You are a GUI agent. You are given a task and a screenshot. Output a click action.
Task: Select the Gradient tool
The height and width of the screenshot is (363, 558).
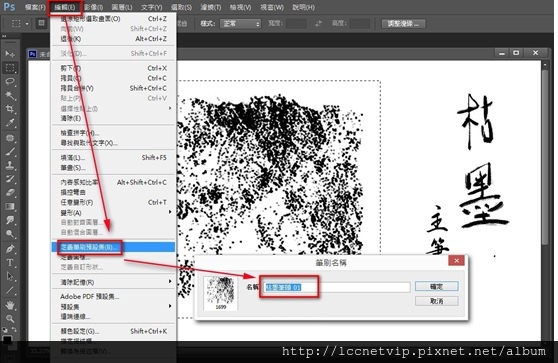click(x=10, y=206)
